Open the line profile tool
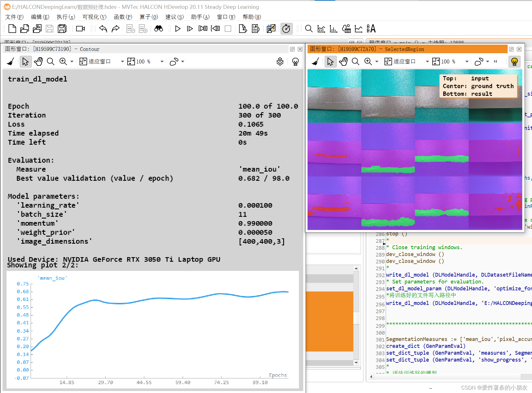532x393 pixels. (358, 29)
